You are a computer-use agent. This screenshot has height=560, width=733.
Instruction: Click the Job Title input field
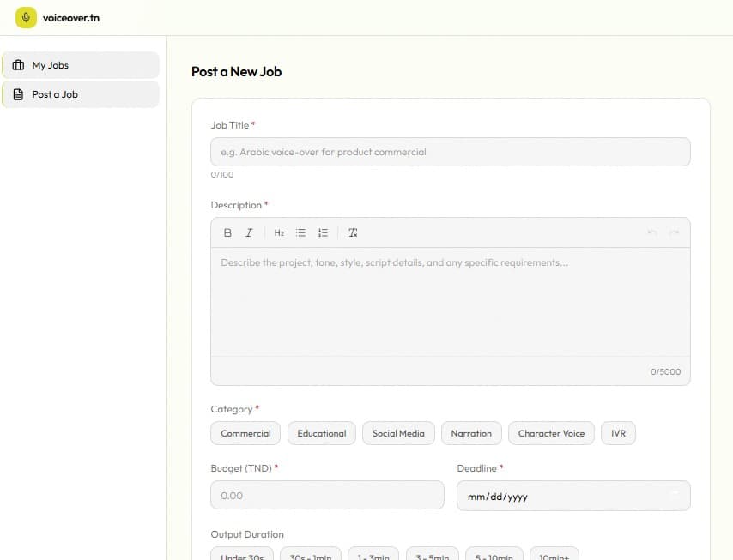(x=450, y=152)
